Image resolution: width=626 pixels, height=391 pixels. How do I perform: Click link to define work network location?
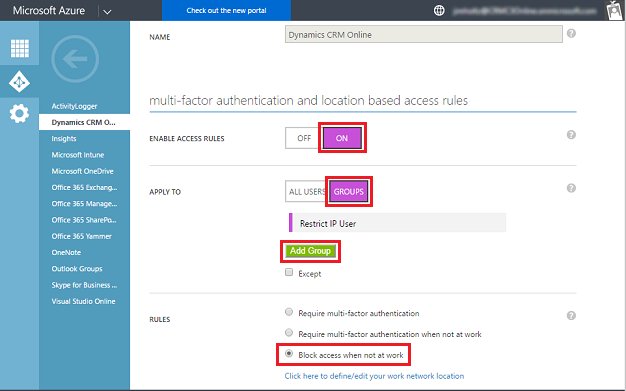[x=374, y=376]
